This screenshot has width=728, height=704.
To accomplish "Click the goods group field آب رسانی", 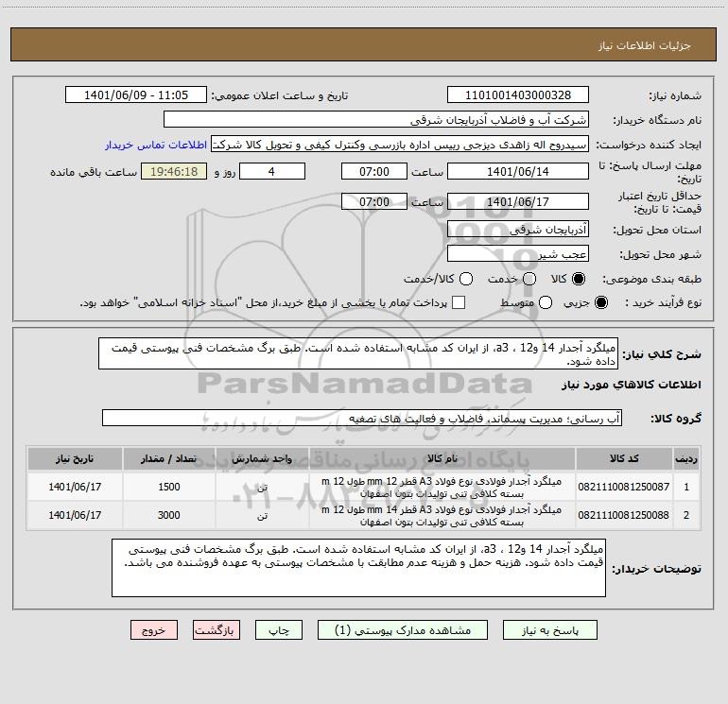I will point(362,418).
